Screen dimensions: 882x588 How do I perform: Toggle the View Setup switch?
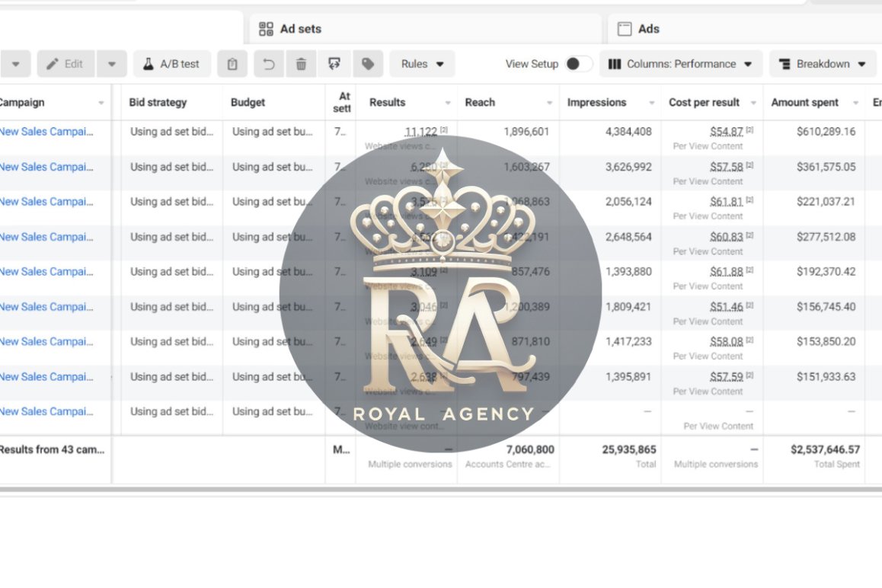click(579, 64)
